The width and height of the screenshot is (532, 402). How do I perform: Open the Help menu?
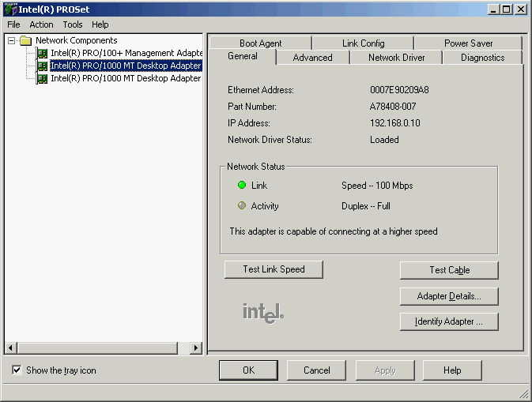(x=100, y=24)
